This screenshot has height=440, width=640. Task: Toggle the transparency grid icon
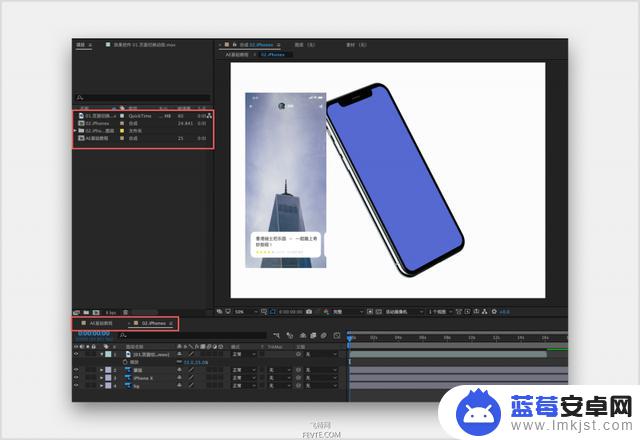[x=378, y=311]
